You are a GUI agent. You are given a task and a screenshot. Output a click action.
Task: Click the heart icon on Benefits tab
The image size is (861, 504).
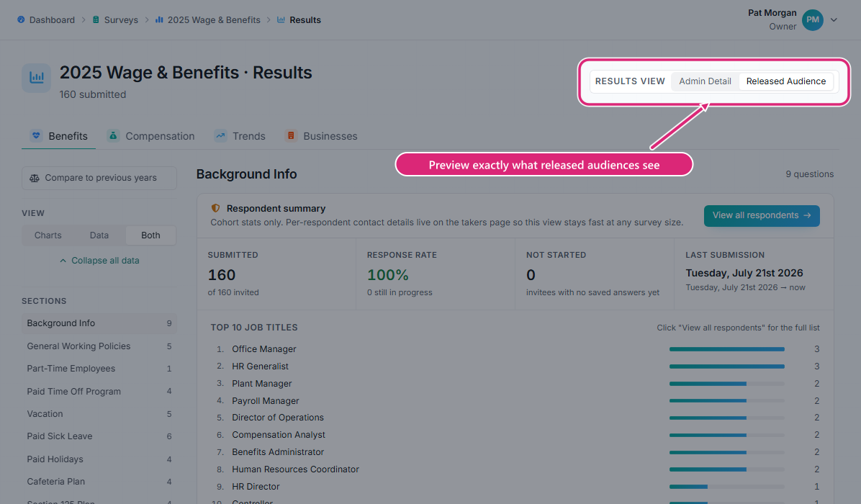(36, 135)
